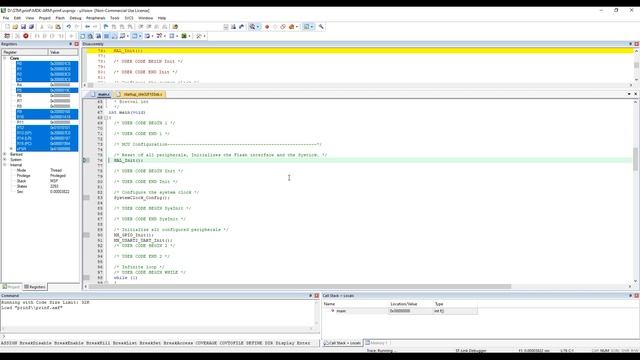Switch to the Memory 1 tab
Screen dimensions: 640x360
point(376,343)
